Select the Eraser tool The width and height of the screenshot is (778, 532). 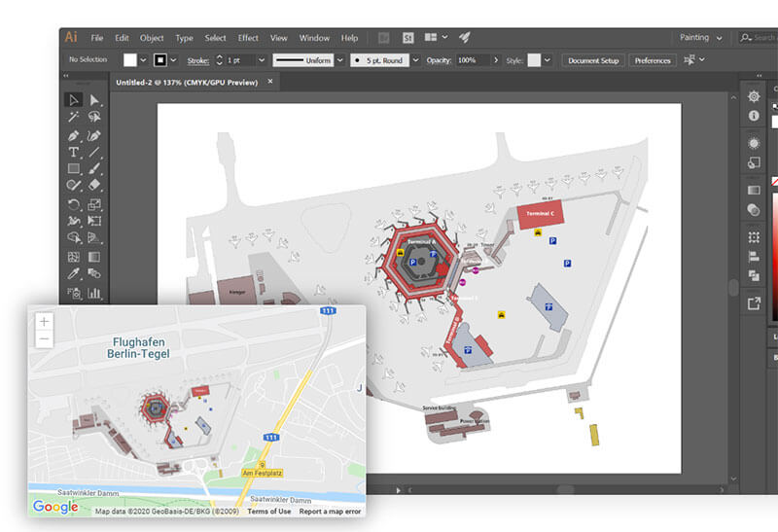click(94, 185)
